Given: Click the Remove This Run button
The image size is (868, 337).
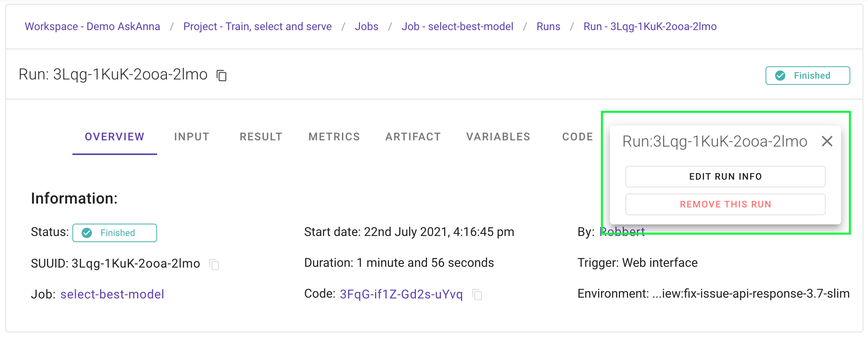Looking at the screenshot, I should [725, 204].
